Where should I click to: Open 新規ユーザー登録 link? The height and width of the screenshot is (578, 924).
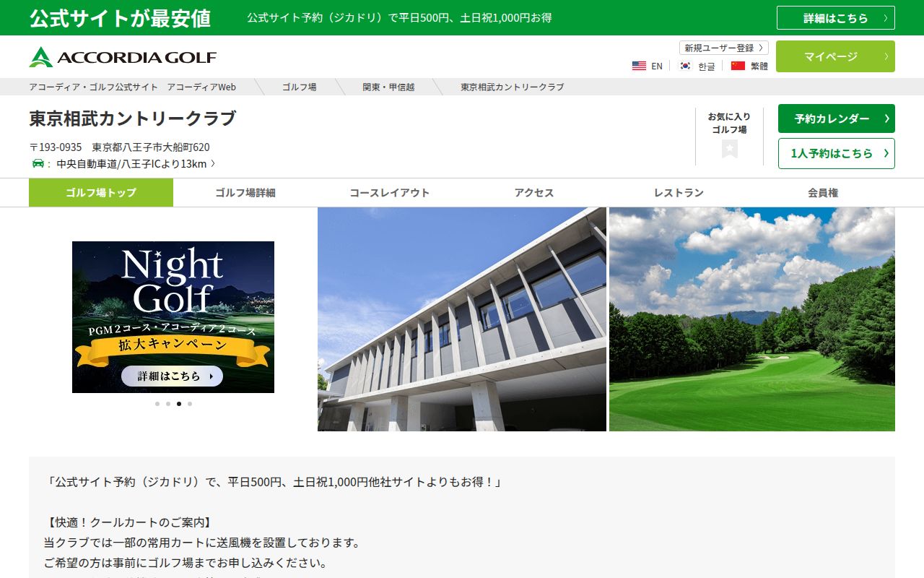pos(724,48)
